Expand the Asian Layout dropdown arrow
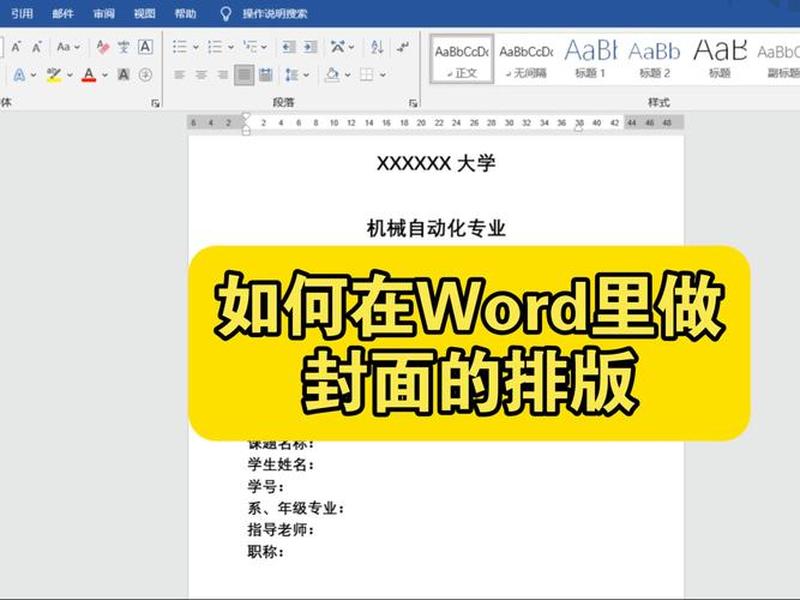Screen dimensions: 800x600 point(352,47)
